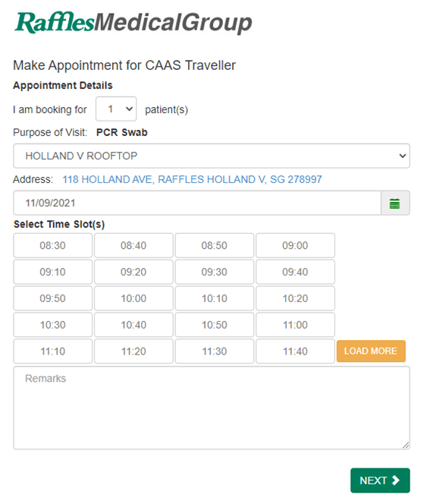The image size is (427, 504).
Task: Select the 10:30 time slot
Action: pos(52,325)
